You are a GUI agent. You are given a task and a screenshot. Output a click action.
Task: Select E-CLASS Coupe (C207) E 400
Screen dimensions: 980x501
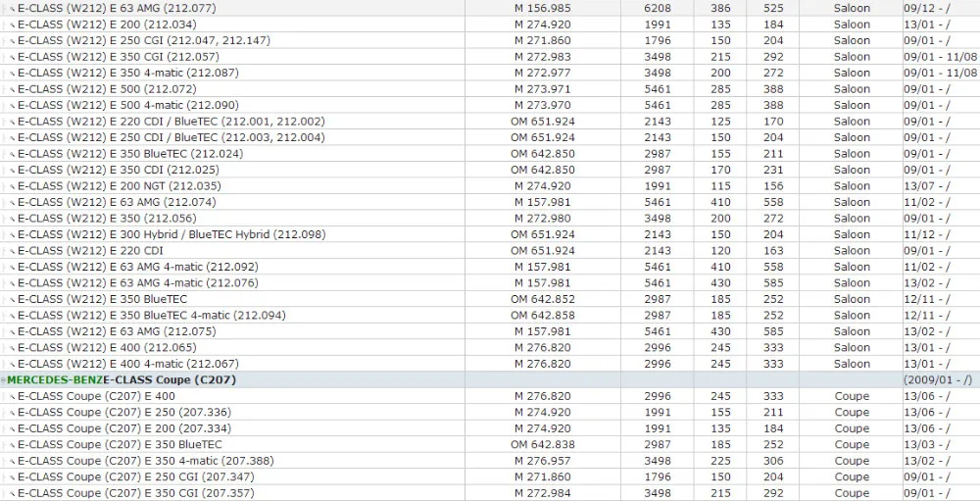click(96, 396)
